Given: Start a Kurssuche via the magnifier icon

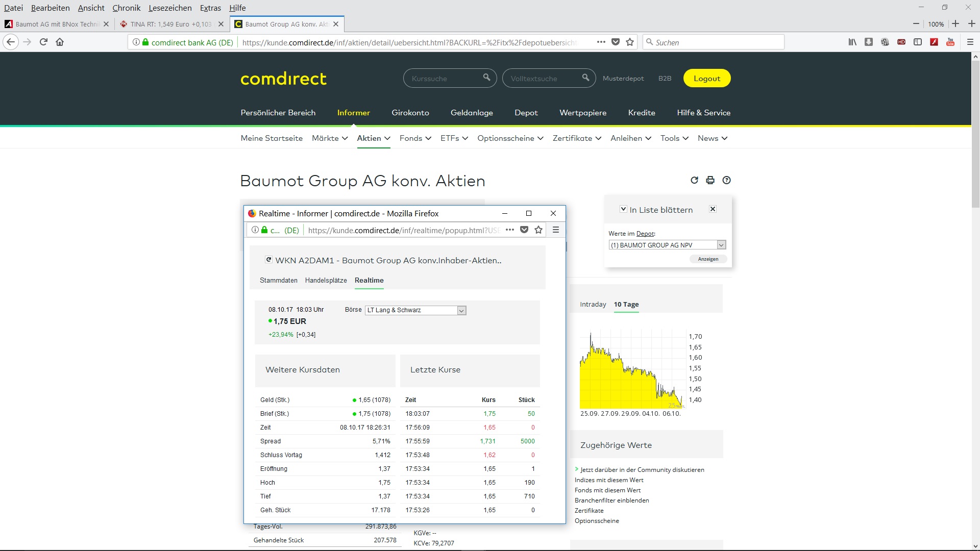Looking at the screenshot, I should (x=486, y=78).
